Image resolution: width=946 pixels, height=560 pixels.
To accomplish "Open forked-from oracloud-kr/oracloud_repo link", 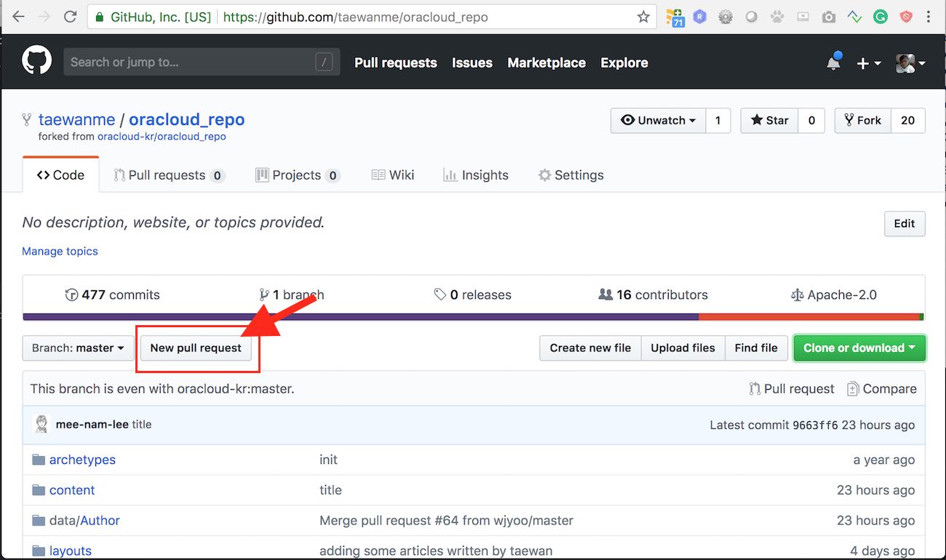I will [x=162, y=137].
